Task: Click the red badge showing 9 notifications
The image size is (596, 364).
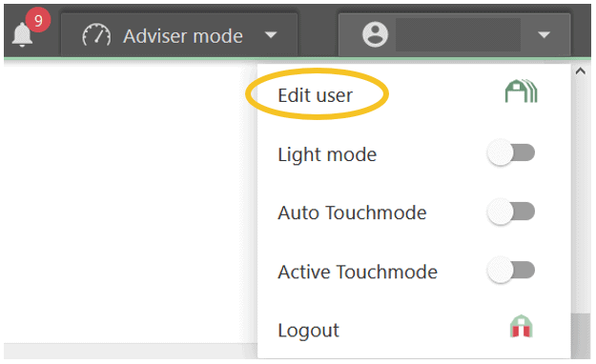Action: (38, 20)
